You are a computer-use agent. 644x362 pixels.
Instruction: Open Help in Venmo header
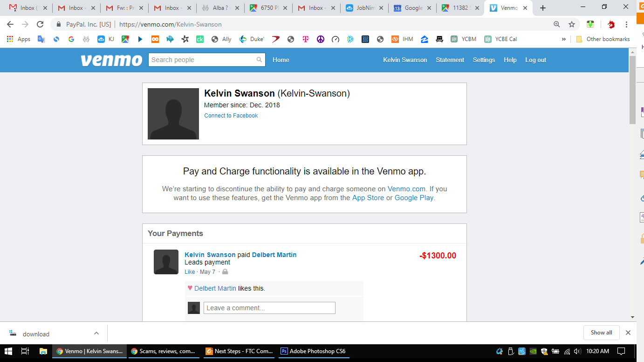click(510, 60)
